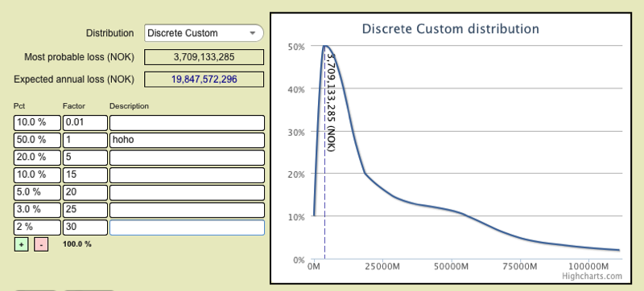Click the Most probable loss (NOK) label
Image resolution: width=644 pixels, height=291 pixels.
[79, 57]
